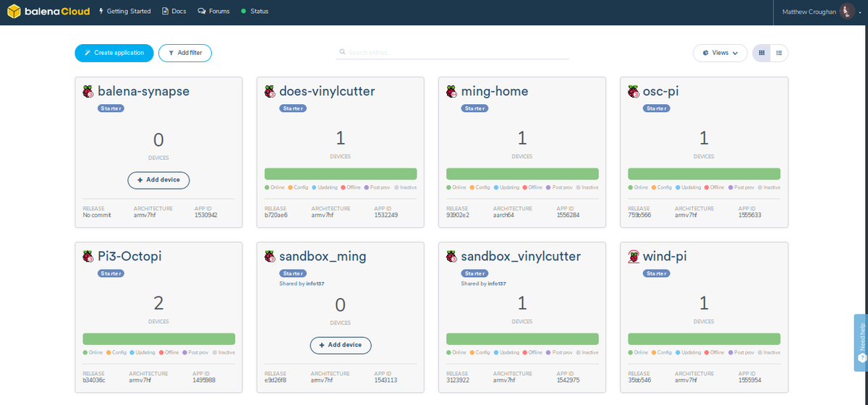This screenshot has height=405, width=868.
Task: Click App ID 1530942 on balena-synapse card
Action: coord(206,216)
